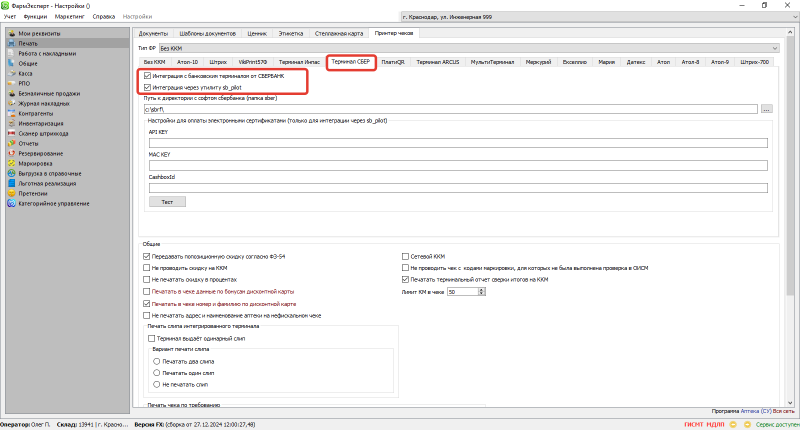Check Терминал выдаёт одинарный слип

point(150,339)
